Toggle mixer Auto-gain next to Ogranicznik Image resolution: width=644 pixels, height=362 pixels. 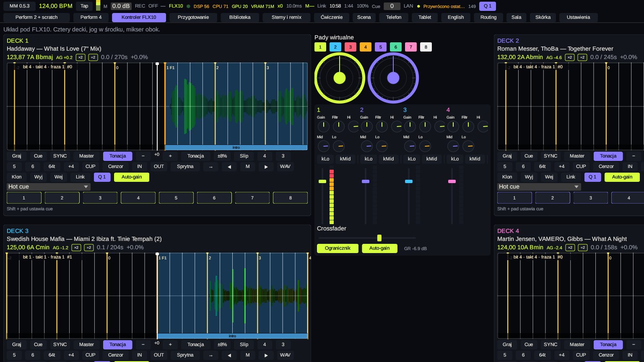[x=379, y=248]
